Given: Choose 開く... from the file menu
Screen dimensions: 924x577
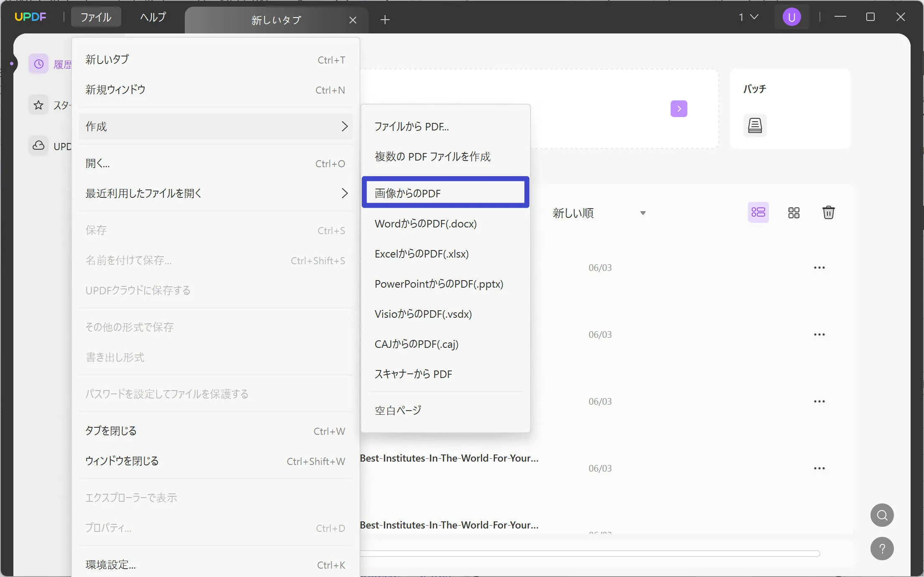Looking at the screenshot, I should click(x=216, y=163).
